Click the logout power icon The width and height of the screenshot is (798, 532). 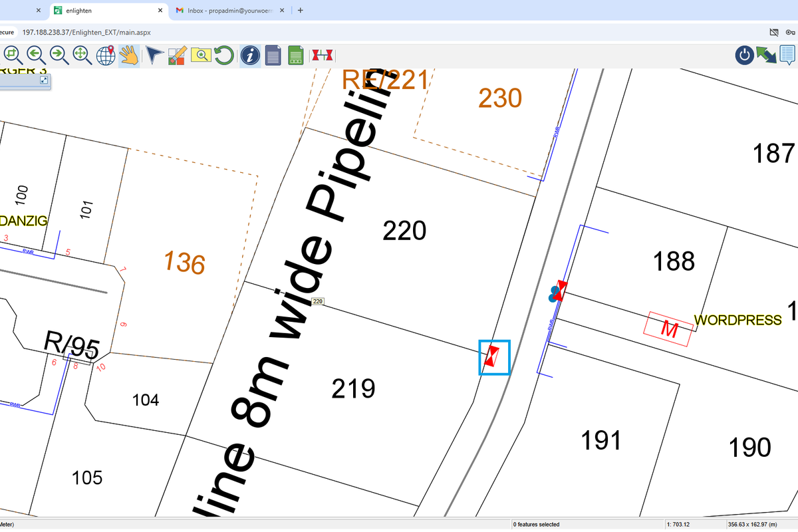click(744, 55)
